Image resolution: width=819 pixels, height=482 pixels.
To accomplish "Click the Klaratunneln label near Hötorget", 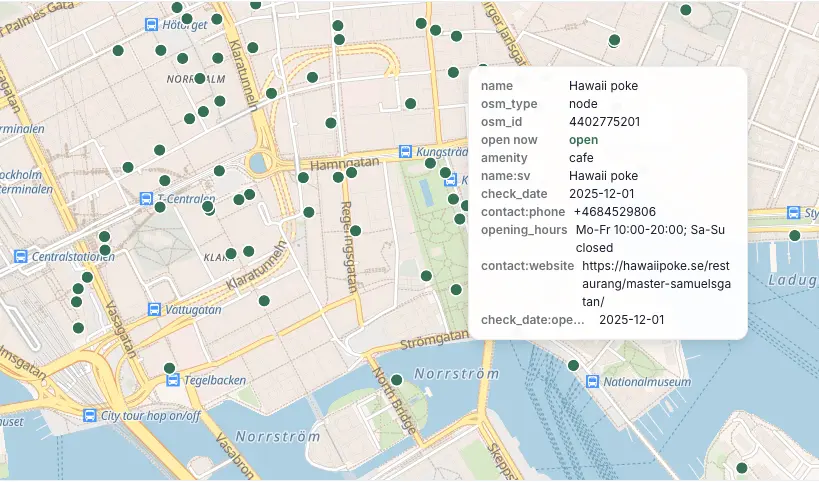I will coord(243,75).
